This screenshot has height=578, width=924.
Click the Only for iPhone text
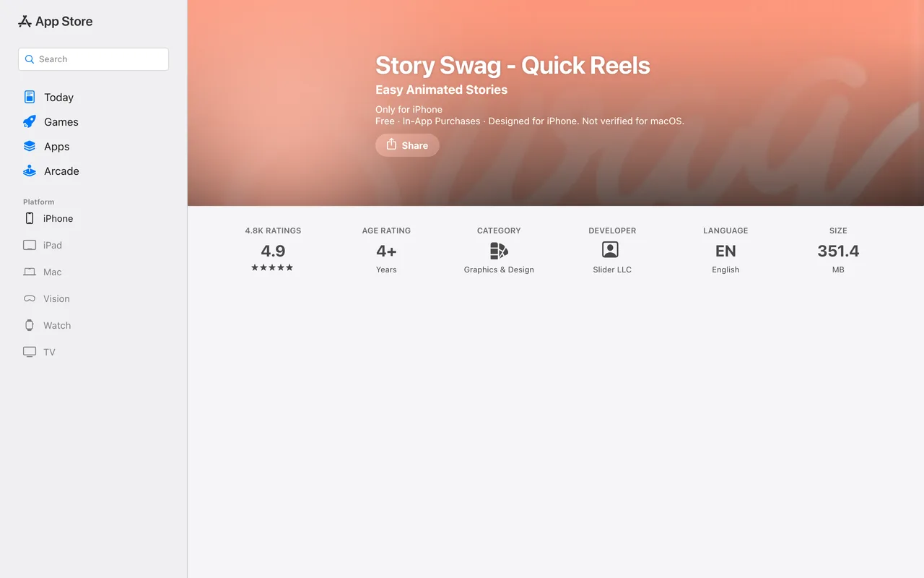click(409, 110)
